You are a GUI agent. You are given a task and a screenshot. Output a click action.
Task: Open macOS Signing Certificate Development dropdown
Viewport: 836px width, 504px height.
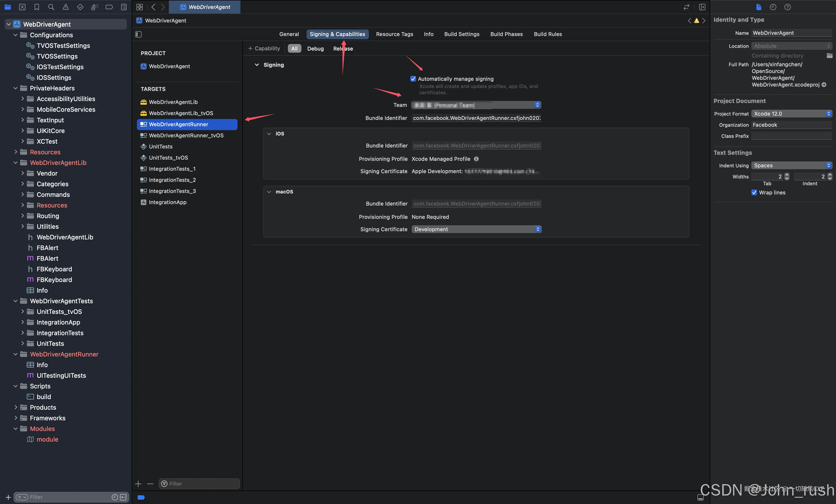point(476,229)
